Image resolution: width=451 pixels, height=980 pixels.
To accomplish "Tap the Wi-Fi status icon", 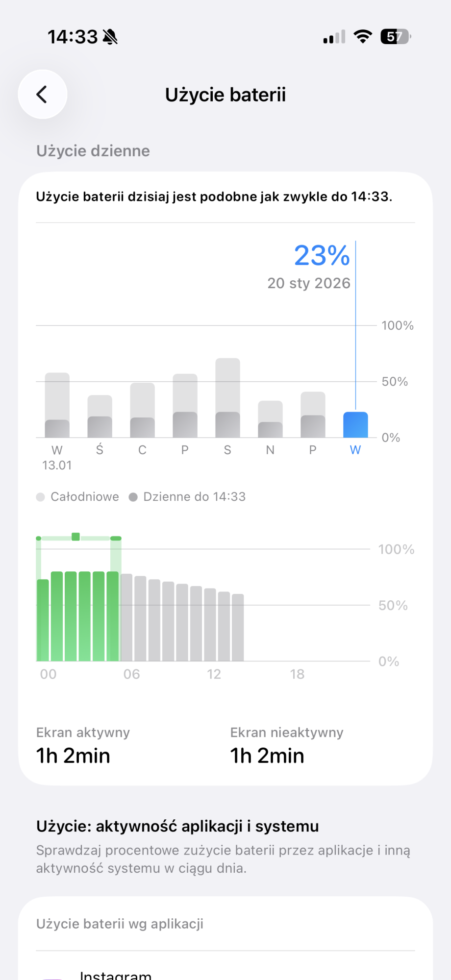I will click(x=363, y=37).
